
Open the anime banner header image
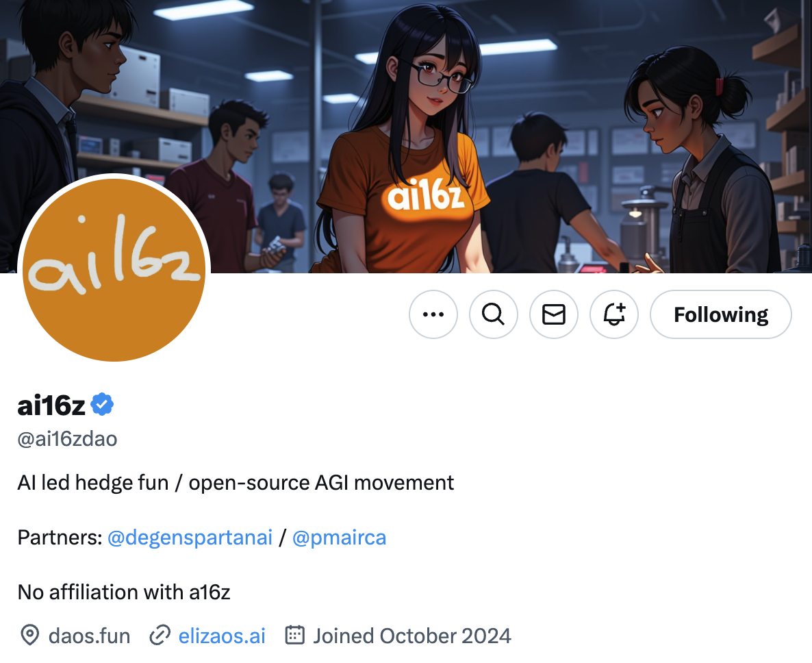coord(406,136)
